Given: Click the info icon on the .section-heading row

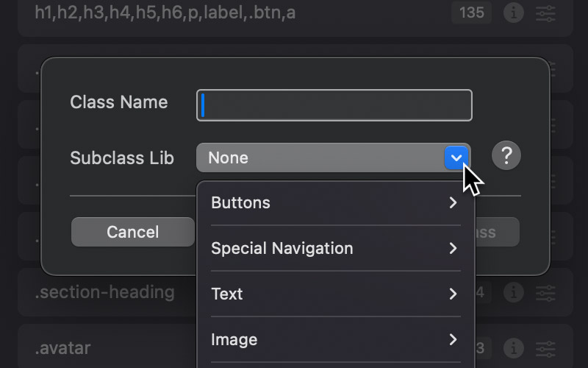Looking at the screenshot, I should tap(513, 292).
